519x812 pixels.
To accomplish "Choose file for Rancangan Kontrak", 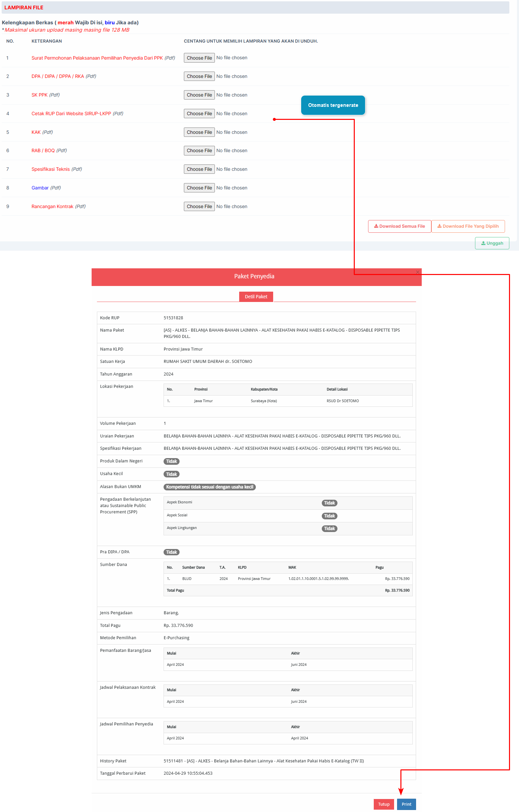I will (x=199, y=206).
